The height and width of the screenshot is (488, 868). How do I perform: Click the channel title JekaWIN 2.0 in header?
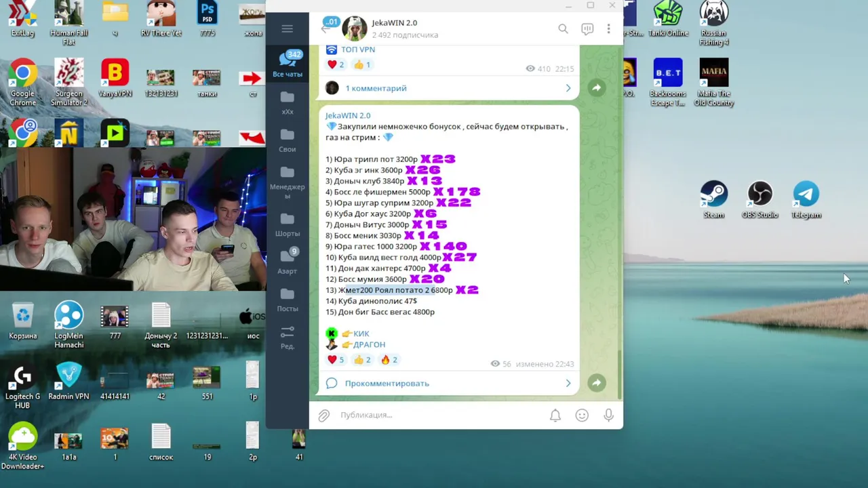click(394, 23)
